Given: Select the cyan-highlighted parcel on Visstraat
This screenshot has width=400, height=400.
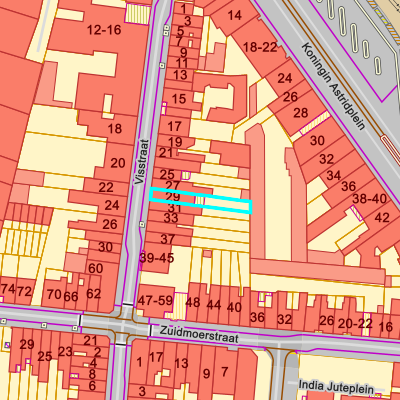Looking at the screenshot, I should tap(200, 200).
